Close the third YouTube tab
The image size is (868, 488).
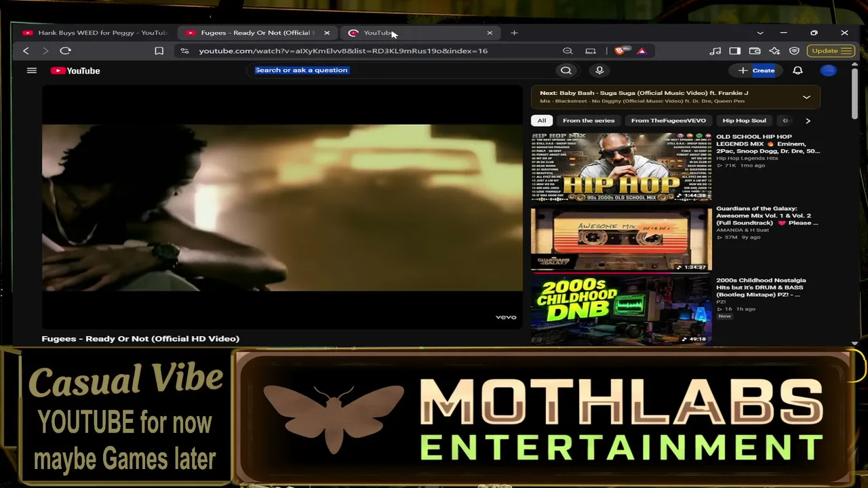coord(490,33)
